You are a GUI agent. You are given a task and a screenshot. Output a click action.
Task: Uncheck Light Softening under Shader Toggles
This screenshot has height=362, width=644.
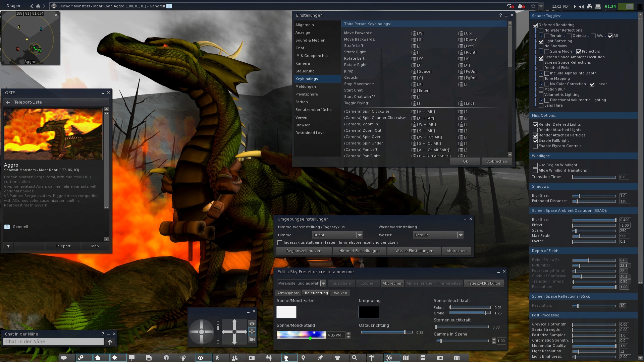[x=541, y=41]
